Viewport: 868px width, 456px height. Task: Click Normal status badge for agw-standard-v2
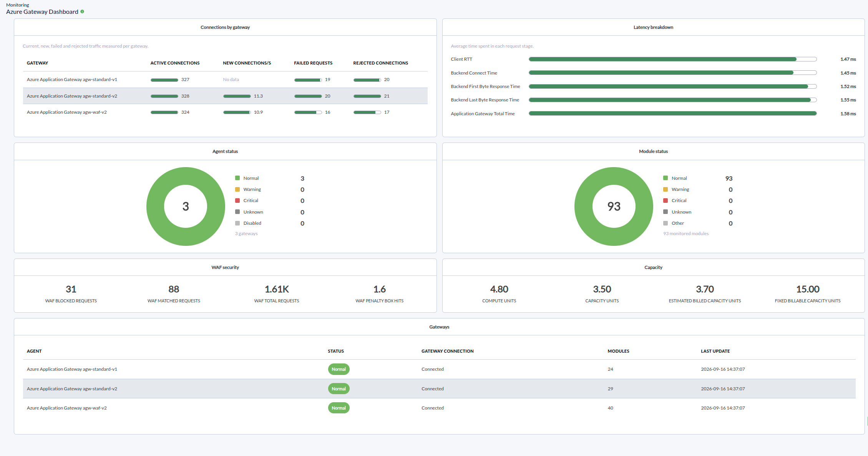[x=339, y=389]
